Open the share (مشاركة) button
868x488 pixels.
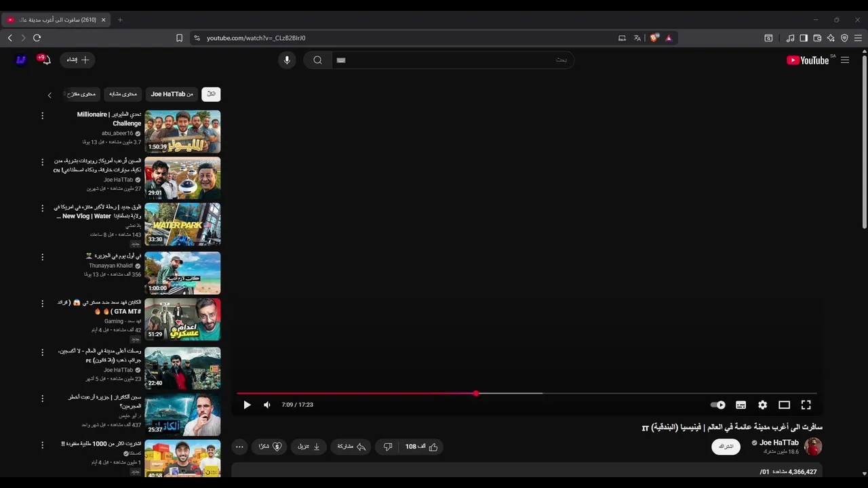(352, 447)
